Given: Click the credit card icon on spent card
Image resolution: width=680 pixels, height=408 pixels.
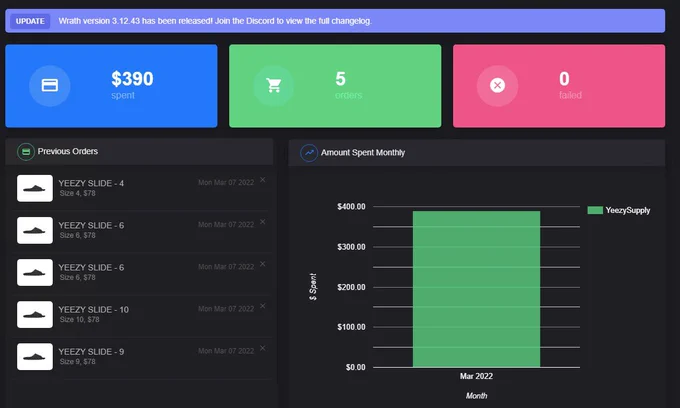Looking at the screenshot, I should [x=49, y=85].
